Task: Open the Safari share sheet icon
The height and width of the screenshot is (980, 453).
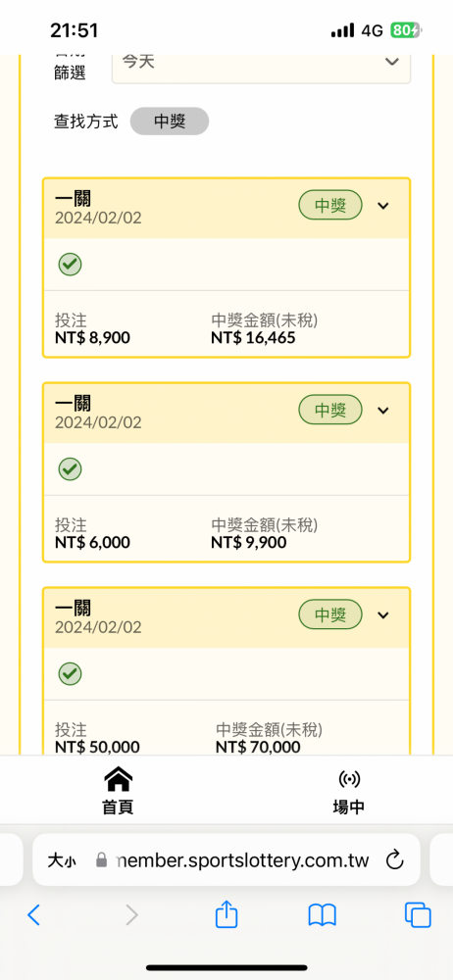Action: (226, 913)
